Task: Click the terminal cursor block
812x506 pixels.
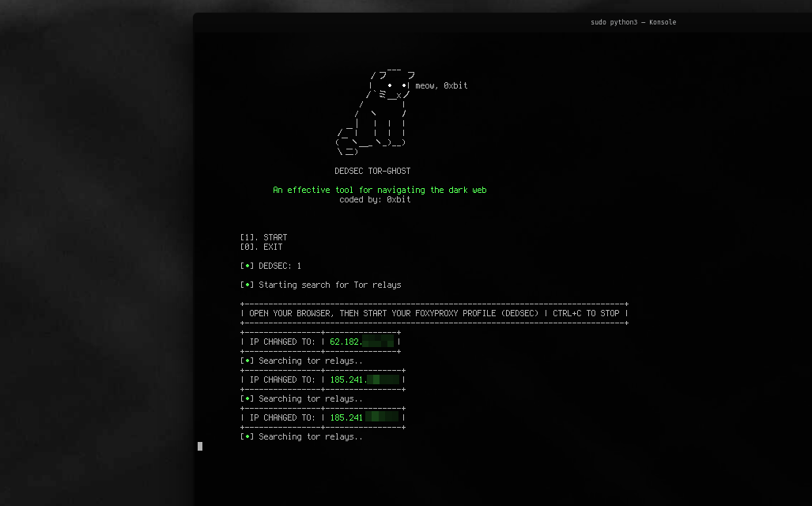Action: 200,446
